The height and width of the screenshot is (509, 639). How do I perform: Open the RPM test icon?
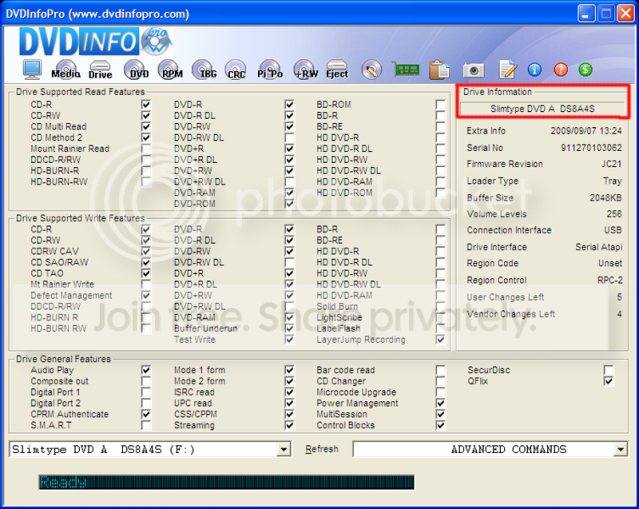click(x=171, y=69)
